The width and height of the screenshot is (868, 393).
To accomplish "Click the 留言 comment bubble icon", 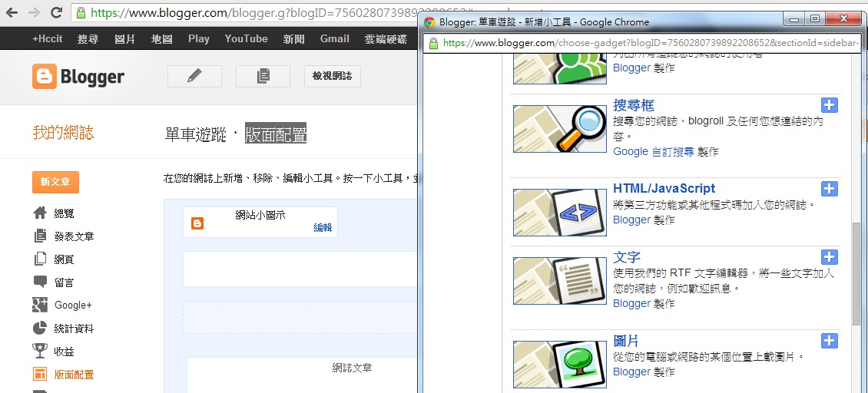I will (x=40, y=282).
